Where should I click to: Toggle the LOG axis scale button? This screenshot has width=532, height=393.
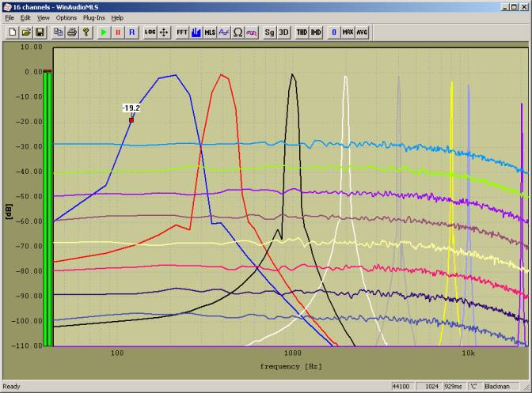[150, 32]
